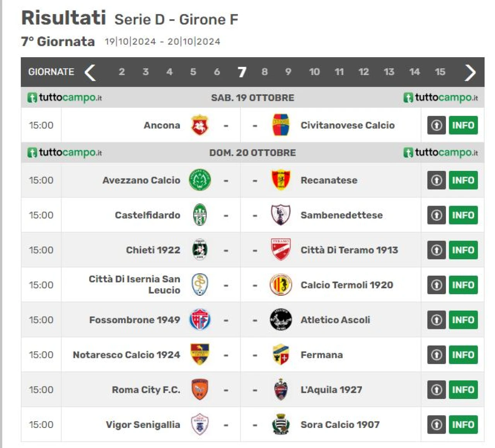Select giornata 15 in the bar
This screenshot has width=495, height=448.
[440, 72]
